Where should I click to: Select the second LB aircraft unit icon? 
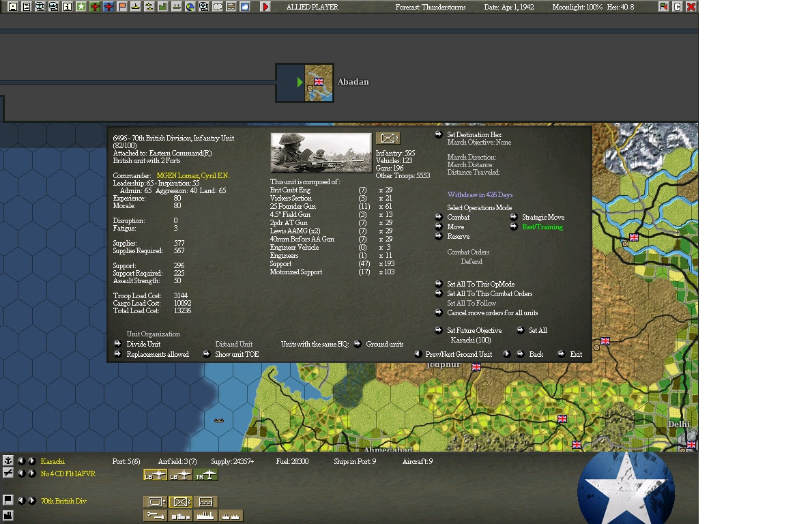[x=180, y=476]
